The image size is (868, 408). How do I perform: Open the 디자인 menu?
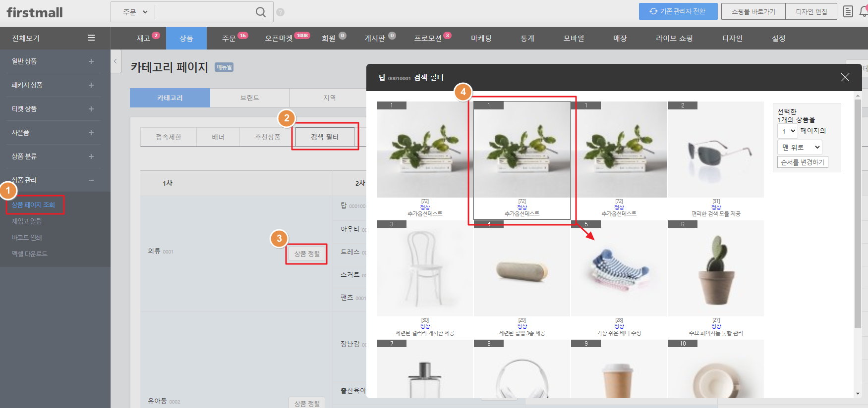coord(732,38)
